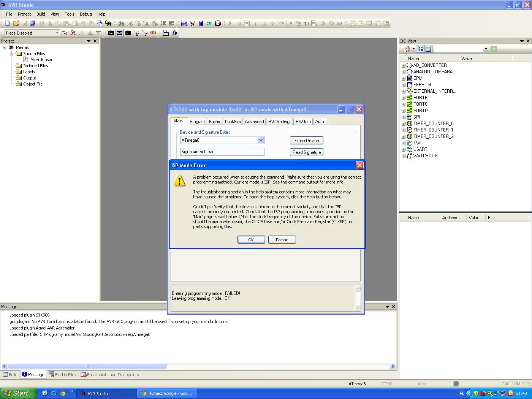Toggle the I/O View list view mode button

point(428,49)
